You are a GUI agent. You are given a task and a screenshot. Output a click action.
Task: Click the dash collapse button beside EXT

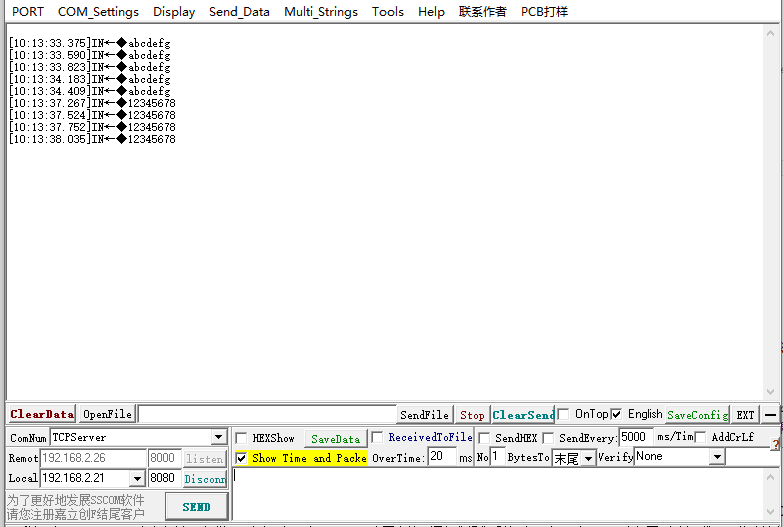[771, 414]
